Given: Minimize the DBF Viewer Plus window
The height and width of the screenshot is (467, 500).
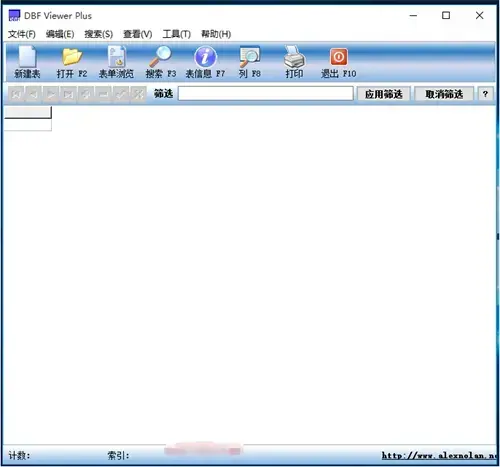Looking at the screenshot, I should pyautogui.click(x=413, y=15).
